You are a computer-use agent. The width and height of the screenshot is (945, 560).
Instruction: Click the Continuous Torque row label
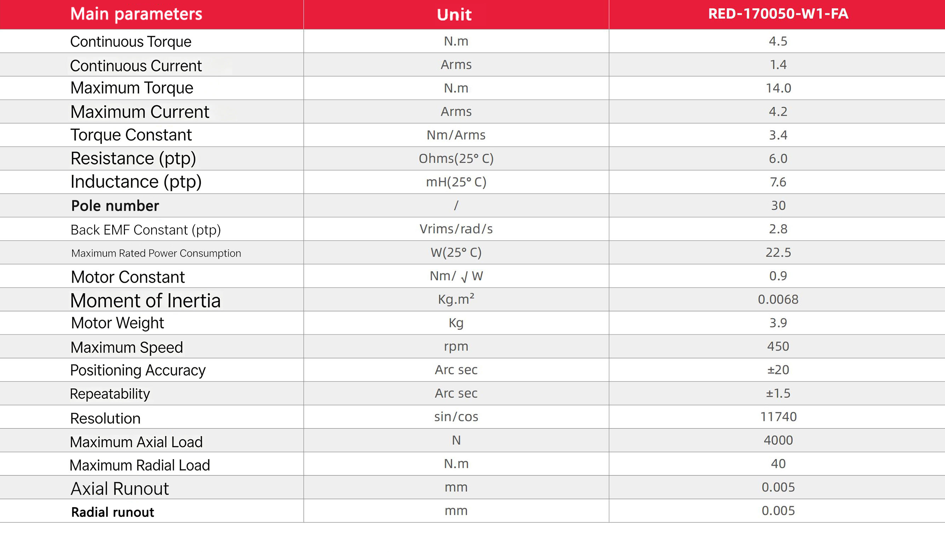click(x=131, y=41)
